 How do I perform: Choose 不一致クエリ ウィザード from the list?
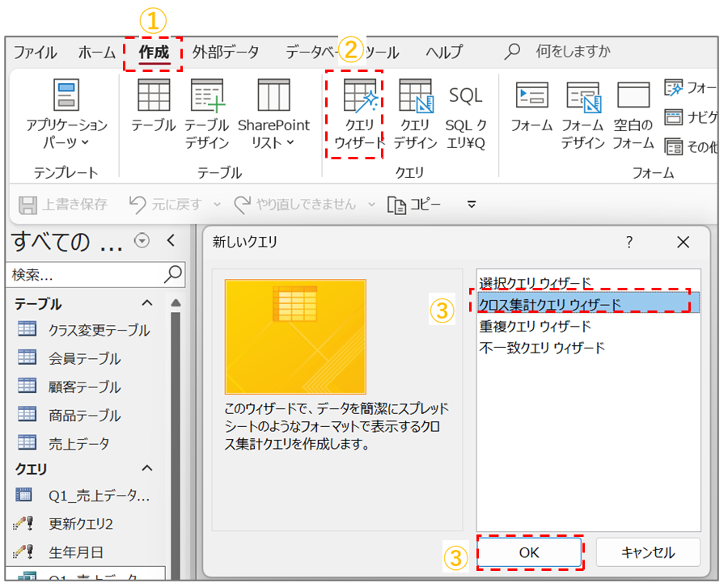542,349
